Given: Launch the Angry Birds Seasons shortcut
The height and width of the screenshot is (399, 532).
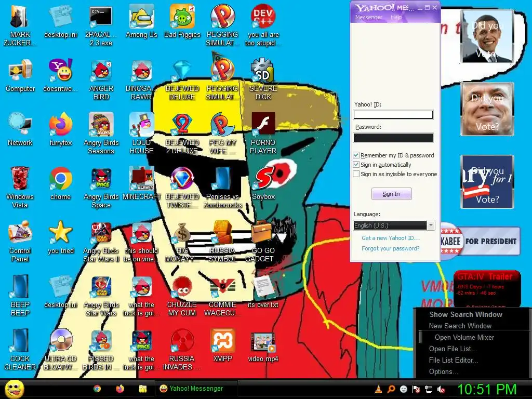Looking at the screenshot, I should point(101,134).
